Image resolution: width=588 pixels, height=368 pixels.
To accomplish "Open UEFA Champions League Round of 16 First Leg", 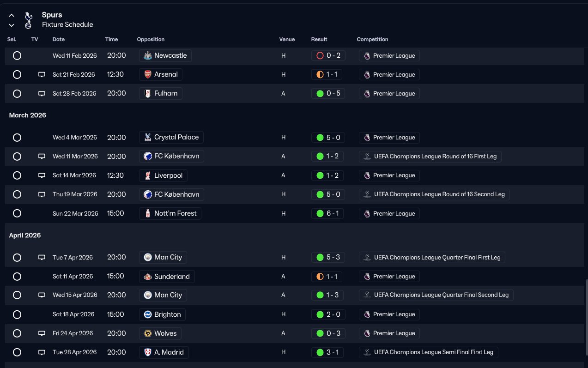I will 430,157.
